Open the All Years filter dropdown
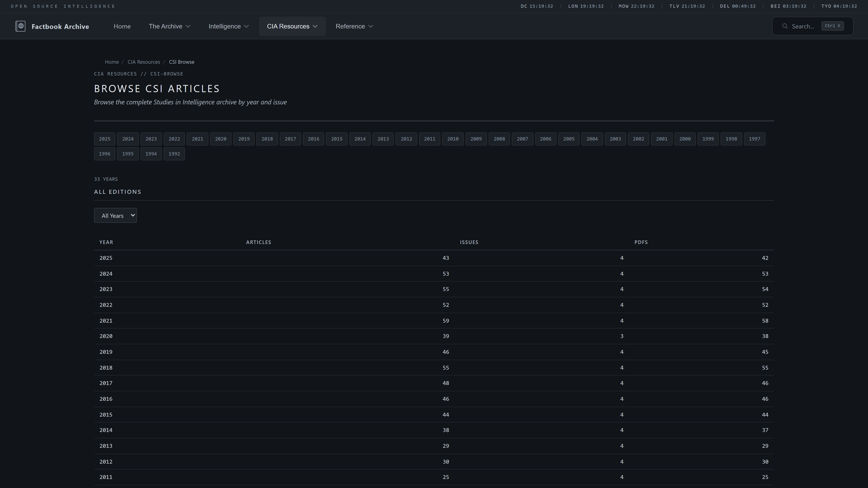Image resolution: width=868 pixels, height=488 pixels. (115, 216)
